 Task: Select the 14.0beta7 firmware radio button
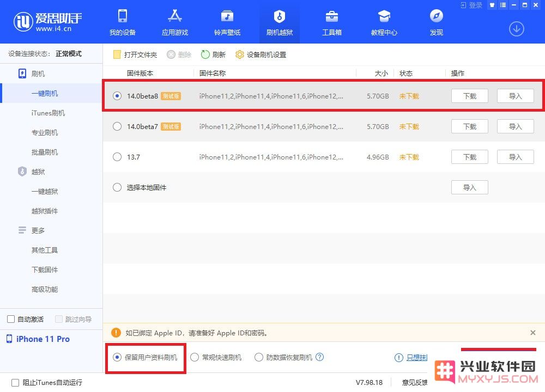(117, 126)
